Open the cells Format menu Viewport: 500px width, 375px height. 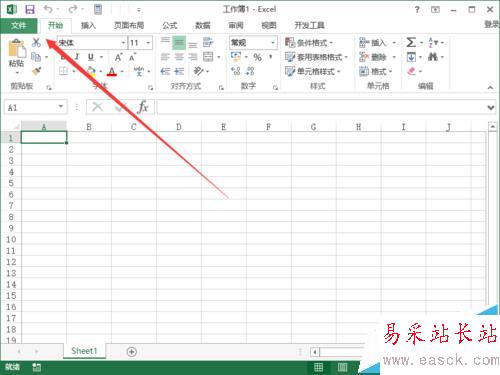pos(376,71)
